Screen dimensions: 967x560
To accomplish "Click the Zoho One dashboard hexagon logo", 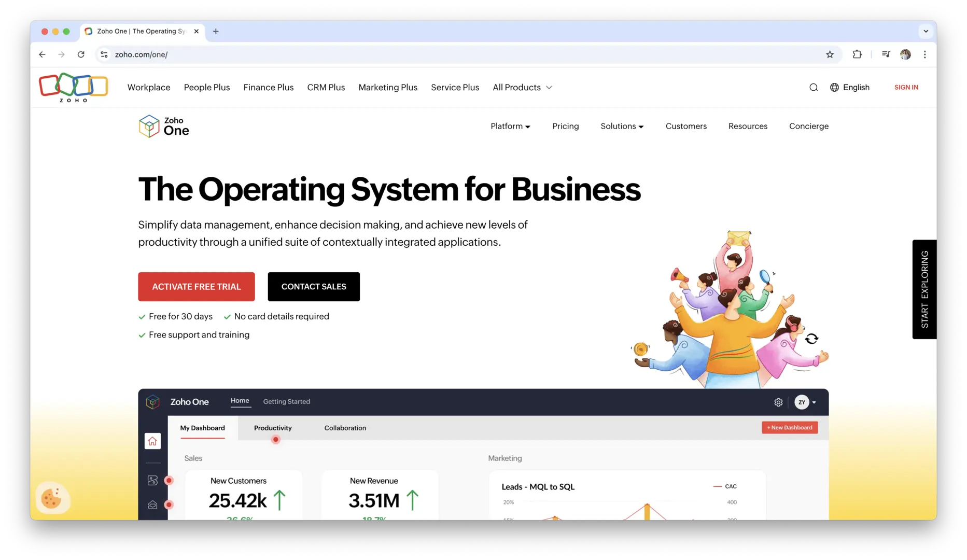I will (152, 402).
